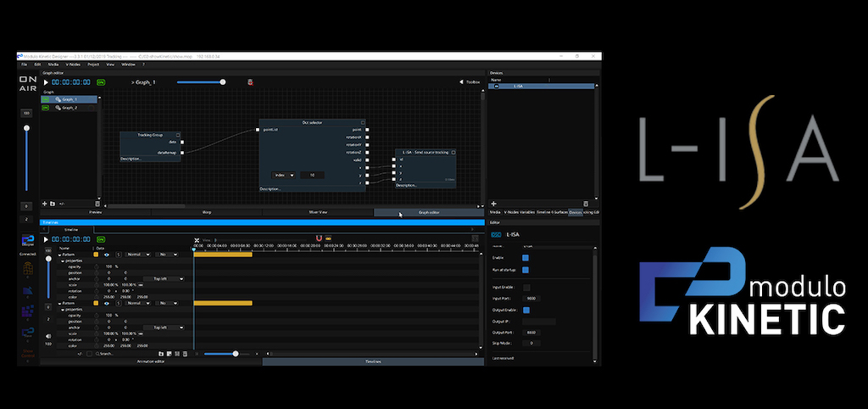
Task: Delete device with trash icon
Action: click(x=587, y=204)
